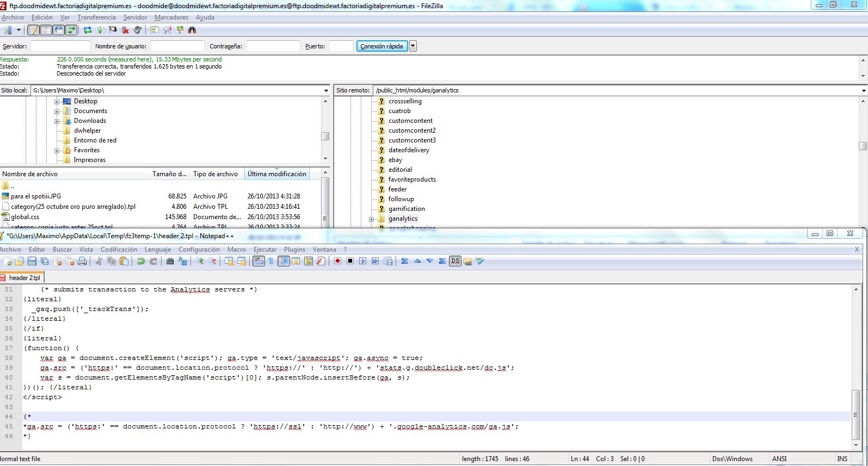Screen dimensions: 868x466
Task: Toggle the transfer queue display button
Action: coord(71,30)
